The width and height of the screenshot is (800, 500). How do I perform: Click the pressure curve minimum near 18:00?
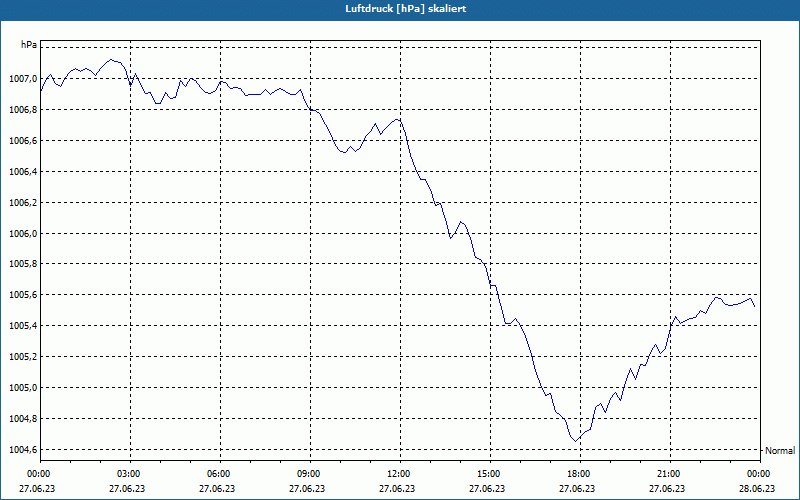pos(576,441)
